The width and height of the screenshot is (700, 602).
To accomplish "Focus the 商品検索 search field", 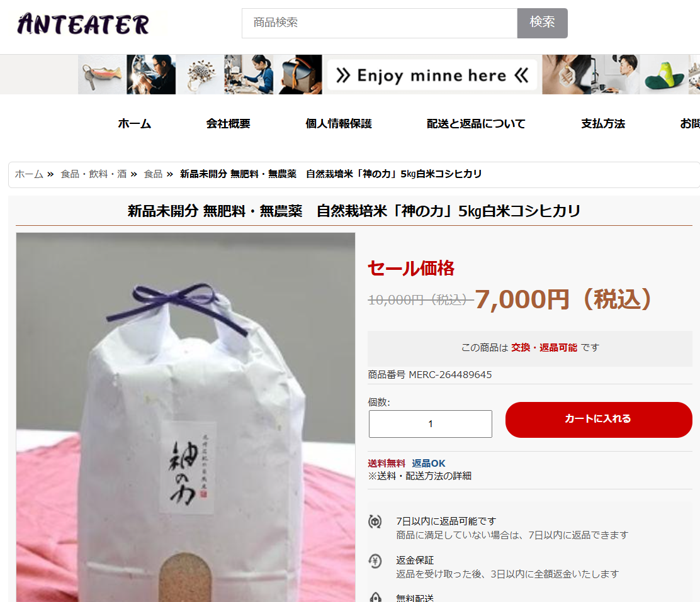I will (x=380, y=23).
